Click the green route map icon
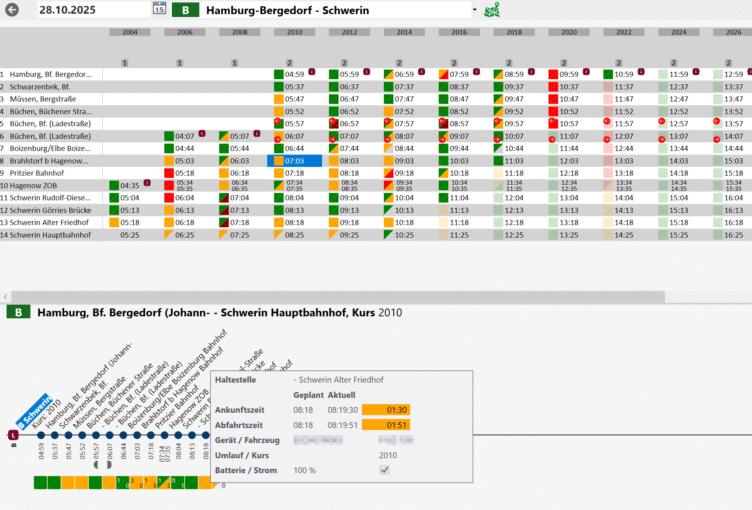Viewport: 752px width, 510px height. [491, 10]
